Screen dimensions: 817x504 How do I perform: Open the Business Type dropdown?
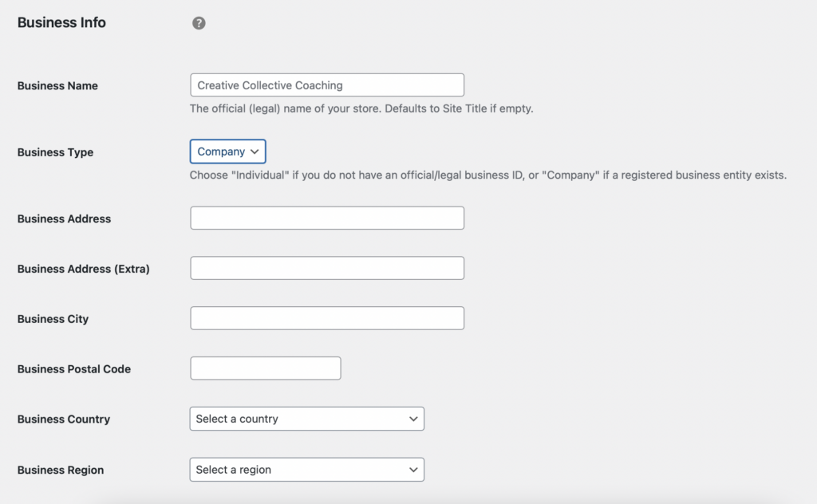pyautogui.click(x=227, y=152)
